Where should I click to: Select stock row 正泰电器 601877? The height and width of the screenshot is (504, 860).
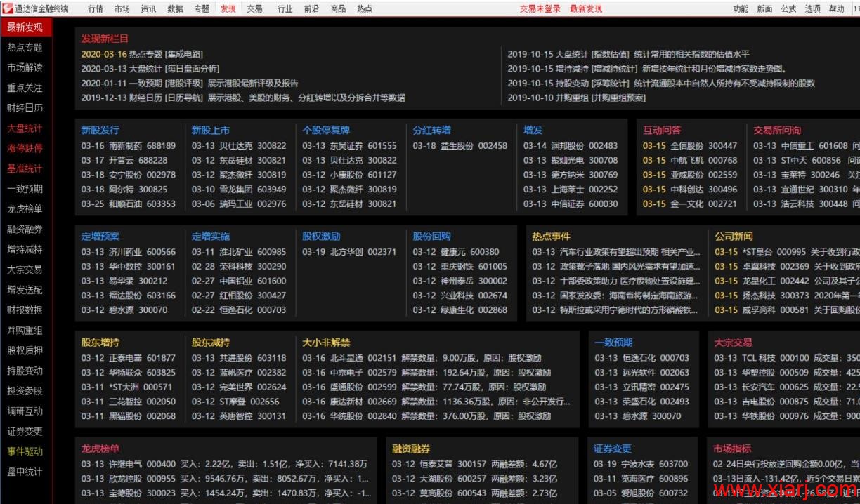pyautogui.click(x=129, y=358)
